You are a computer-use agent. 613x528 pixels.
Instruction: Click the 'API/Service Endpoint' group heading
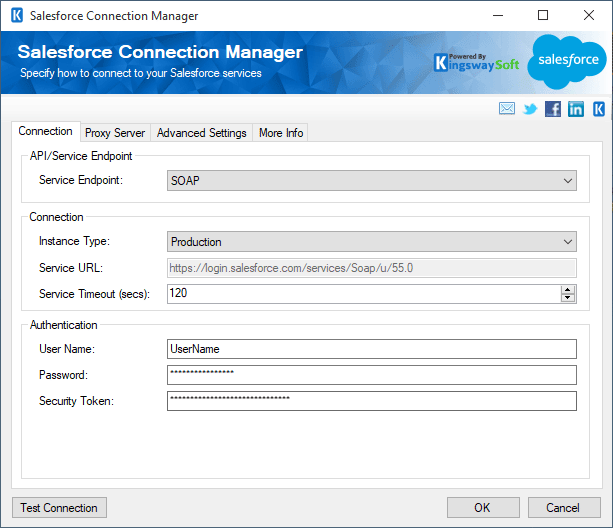[81, 156]
